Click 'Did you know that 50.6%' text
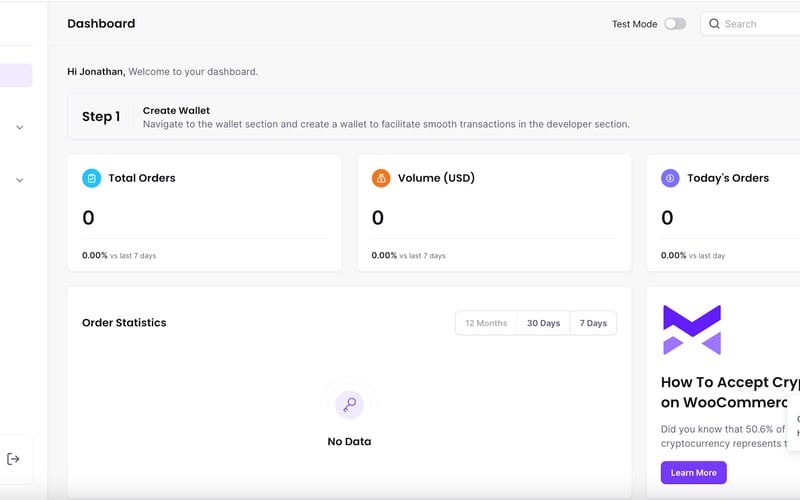This screenshot has width=800, height=500. point(723,429)
